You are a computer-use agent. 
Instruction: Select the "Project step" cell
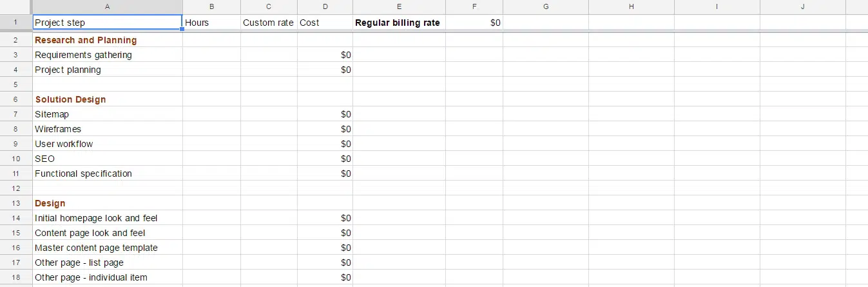click(x=107, y=23)
